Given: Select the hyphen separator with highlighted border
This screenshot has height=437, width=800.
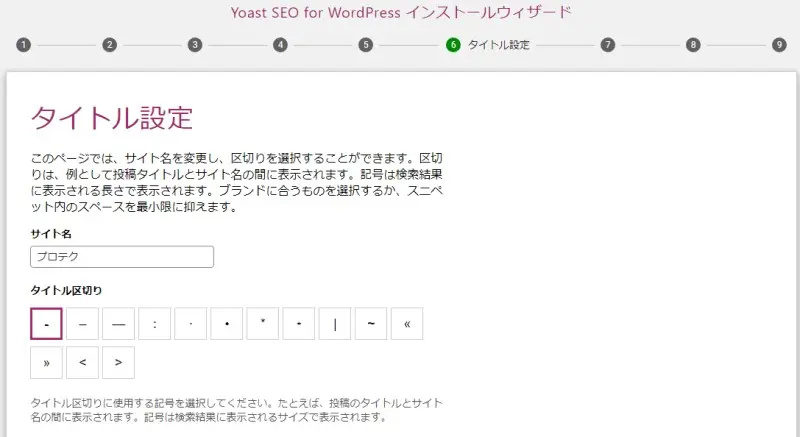Looking at the screenshot, I should click(x=47, y=324).
